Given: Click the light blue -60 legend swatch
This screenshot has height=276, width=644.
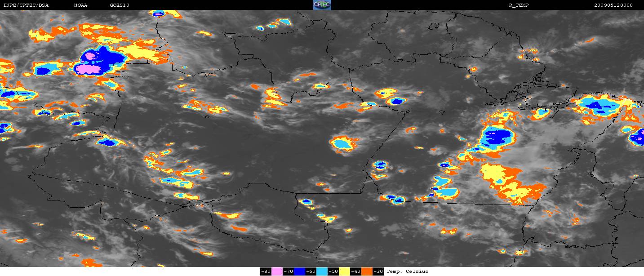Looking at the screenshot, I should pos(322,272).
